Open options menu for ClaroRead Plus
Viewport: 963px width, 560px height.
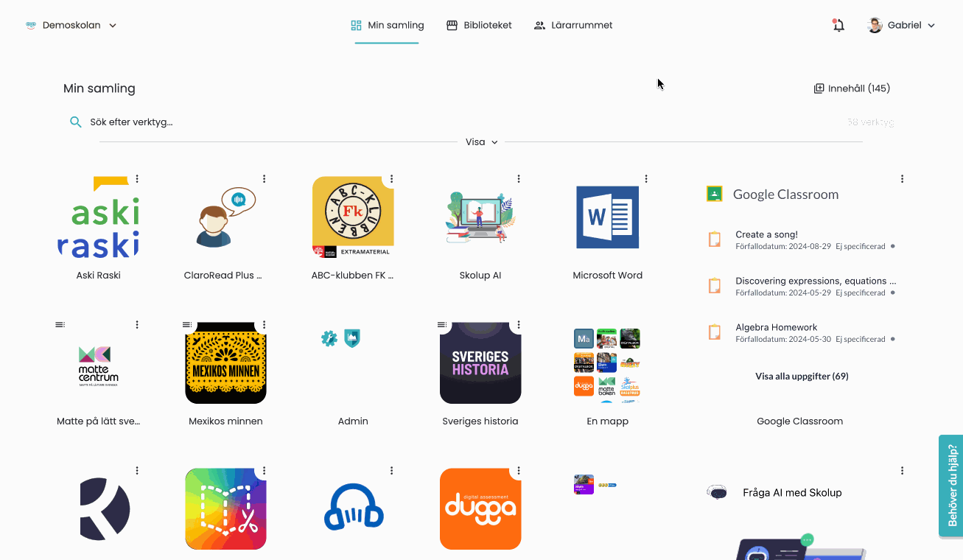point(265,179)
